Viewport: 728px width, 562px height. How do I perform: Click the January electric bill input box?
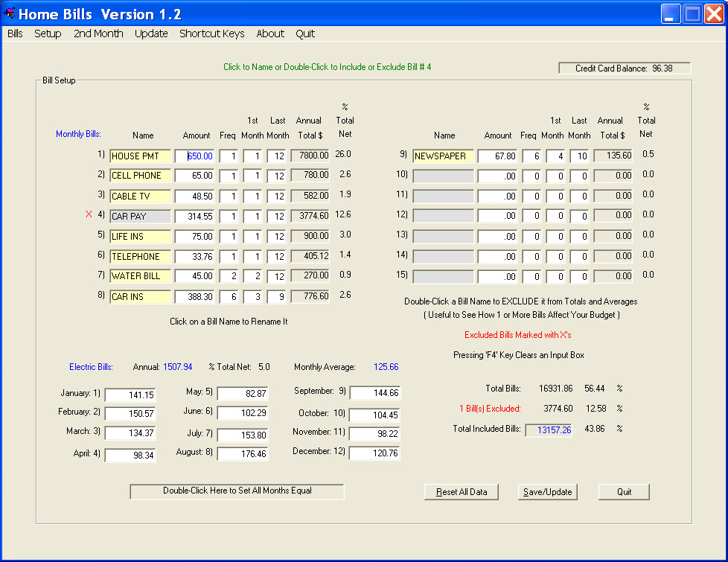(x=130, y=395)
